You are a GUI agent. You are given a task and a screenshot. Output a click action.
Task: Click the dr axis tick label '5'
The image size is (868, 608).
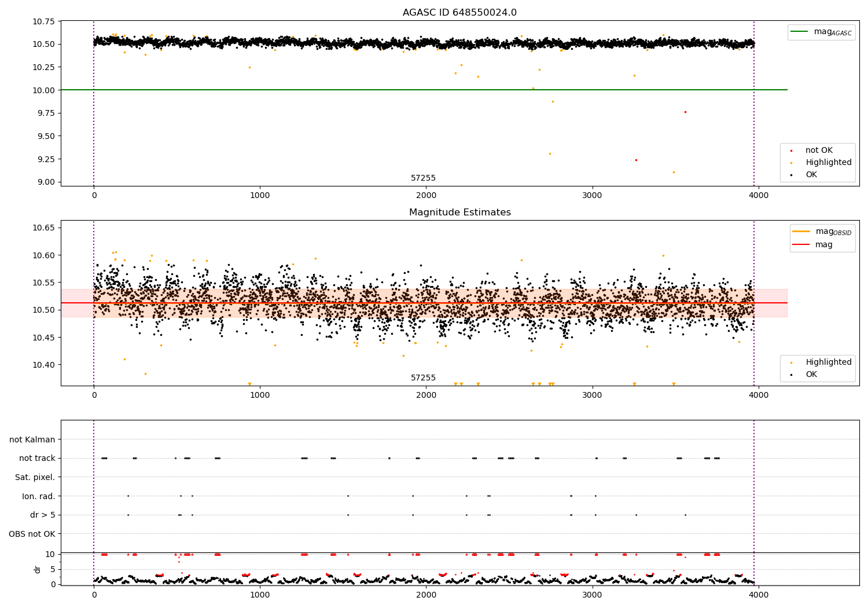coord(53,569)
